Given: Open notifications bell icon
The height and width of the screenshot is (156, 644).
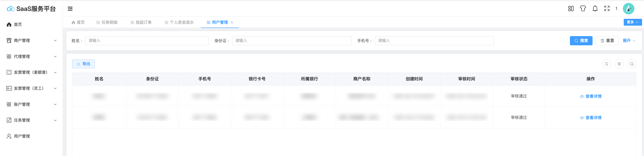Looking at the screenshot, I should pyautogui.click(x=595, y=9).
